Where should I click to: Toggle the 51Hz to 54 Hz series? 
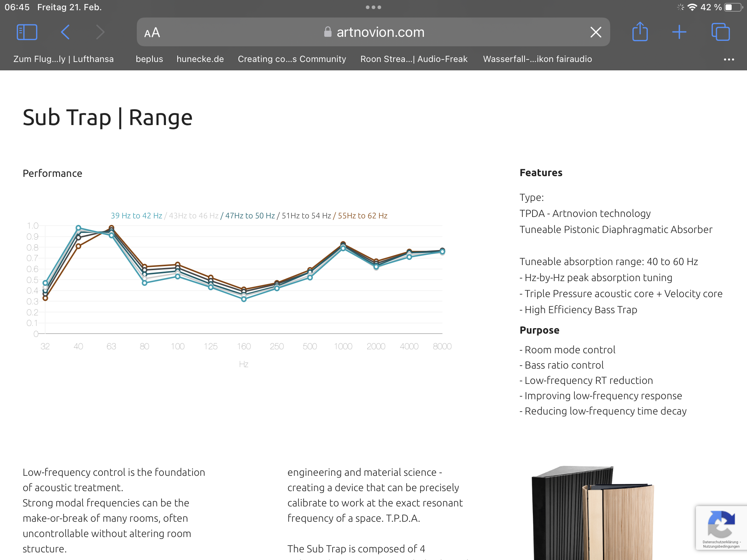(x=306, y=216)
